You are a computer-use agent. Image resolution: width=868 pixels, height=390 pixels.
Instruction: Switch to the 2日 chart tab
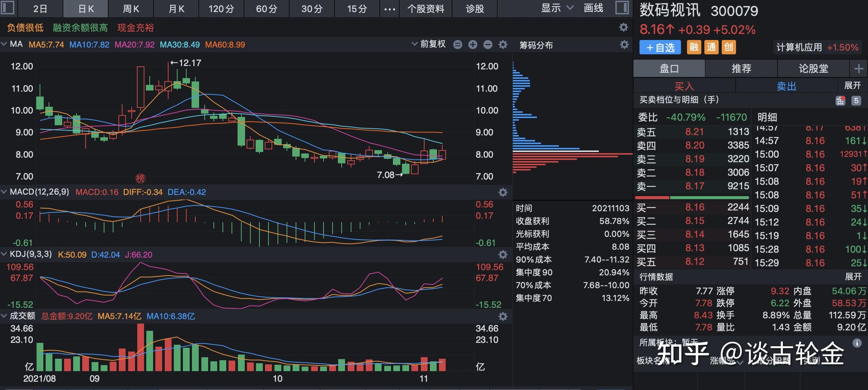pos(40,9)
